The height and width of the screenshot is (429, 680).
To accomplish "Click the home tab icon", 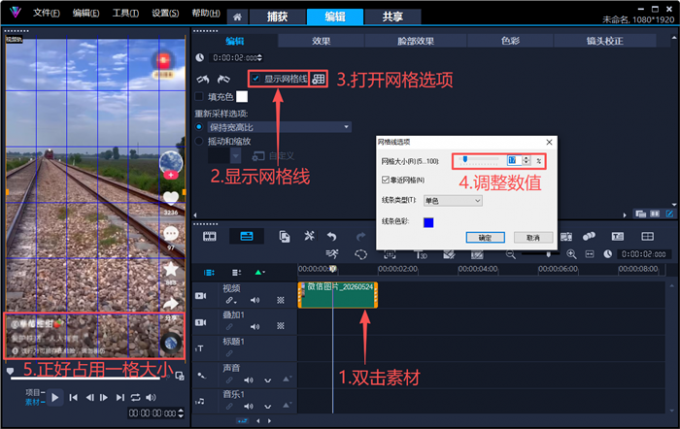I will click(x=237, y=17).
